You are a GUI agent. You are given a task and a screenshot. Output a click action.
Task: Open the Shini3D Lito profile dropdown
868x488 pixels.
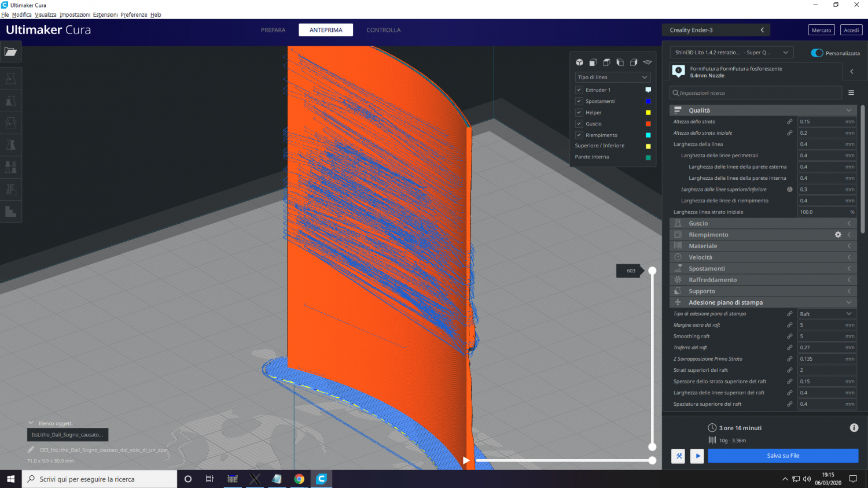(731, 52)
